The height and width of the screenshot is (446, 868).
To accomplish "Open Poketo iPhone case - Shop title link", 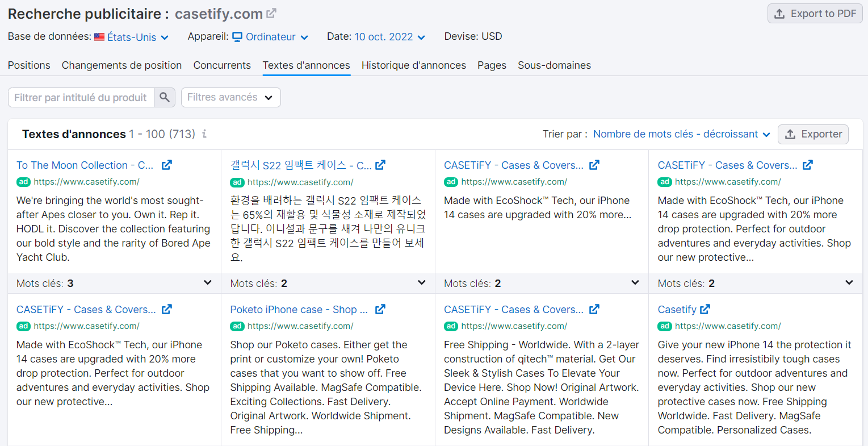I will pos(299,310).
